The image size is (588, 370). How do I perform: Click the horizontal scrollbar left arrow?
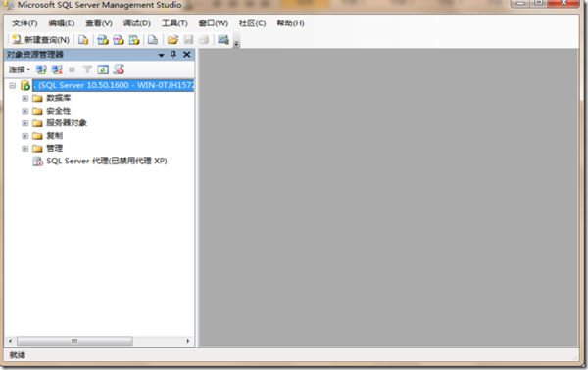[10, 341]
